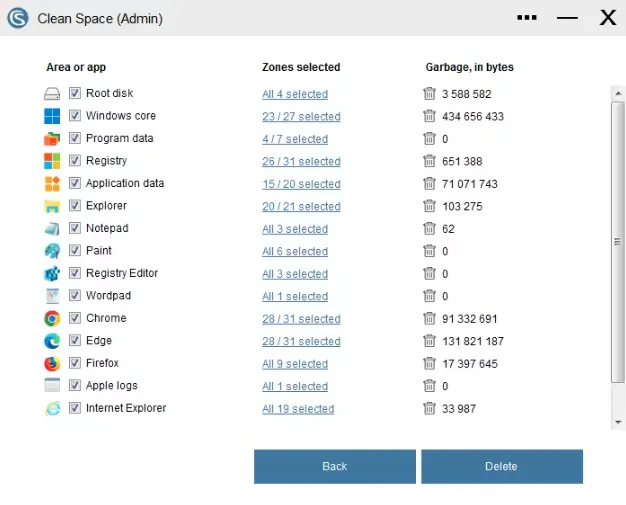
Task: Open the three-dots menu in title bar
Action: [x=527, y=18]
